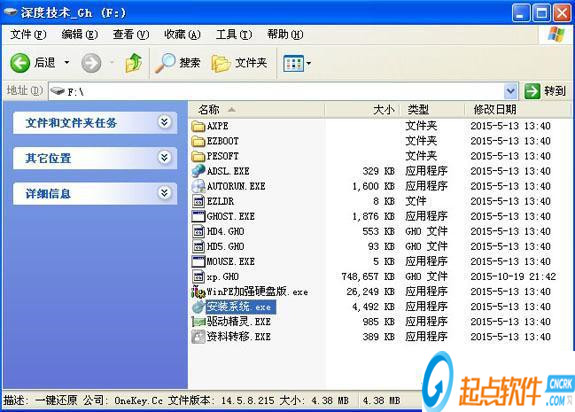Select the PESOFT folder icon
The image size is (575, 412).
point(198,157)
